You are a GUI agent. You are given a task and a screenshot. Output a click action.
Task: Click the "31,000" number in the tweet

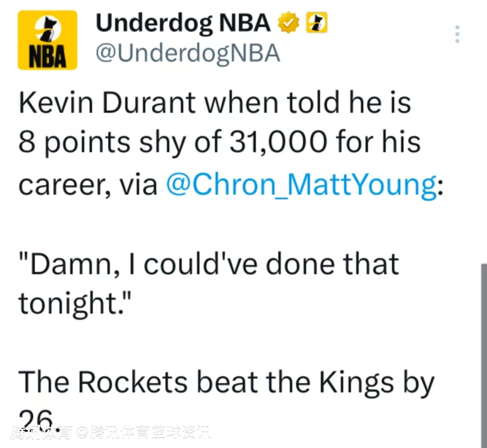tap(278, 143)
